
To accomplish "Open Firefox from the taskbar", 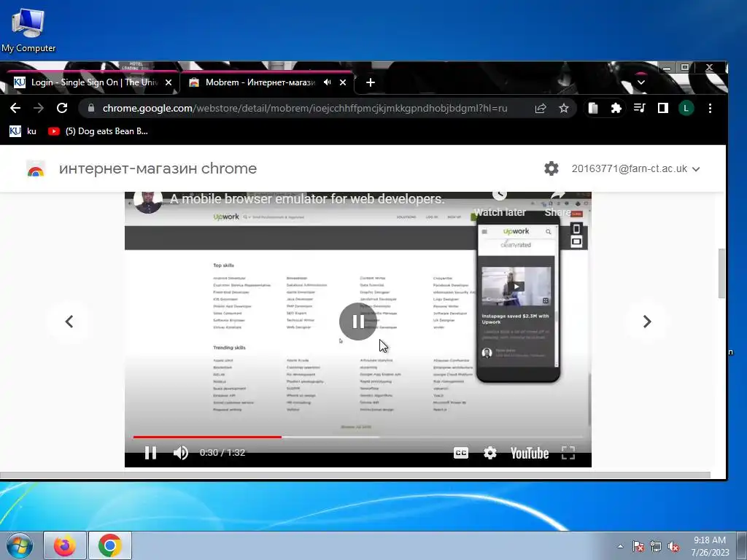I will [x=65, y=545].
